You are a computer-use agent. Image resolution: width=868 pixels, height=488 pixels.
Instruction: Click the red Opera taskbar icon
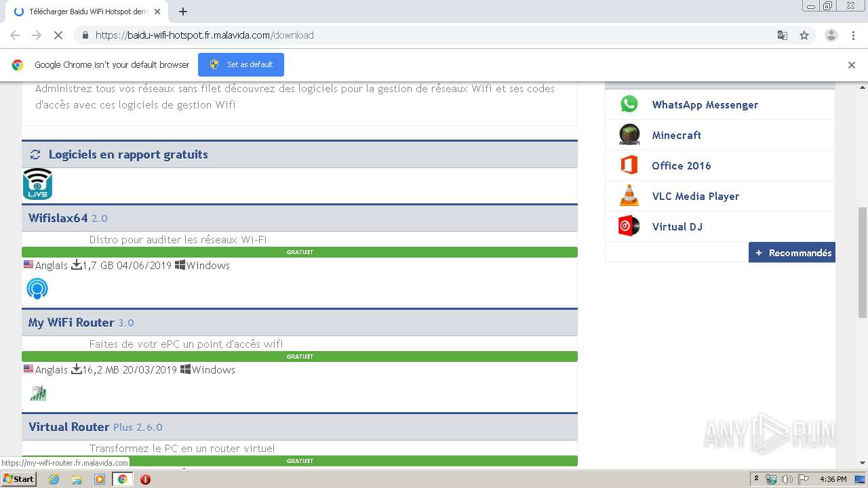click(145, 479)
